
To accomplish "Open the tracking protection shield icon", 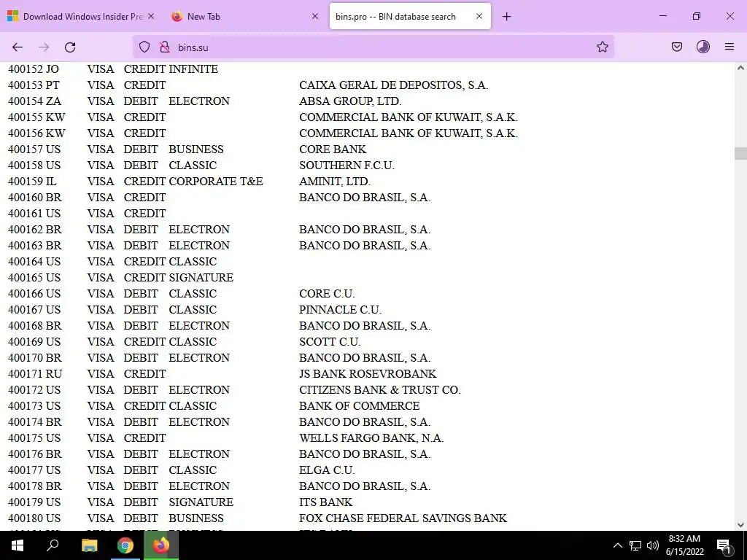I will pyautogui.click(x=144, y=47).
